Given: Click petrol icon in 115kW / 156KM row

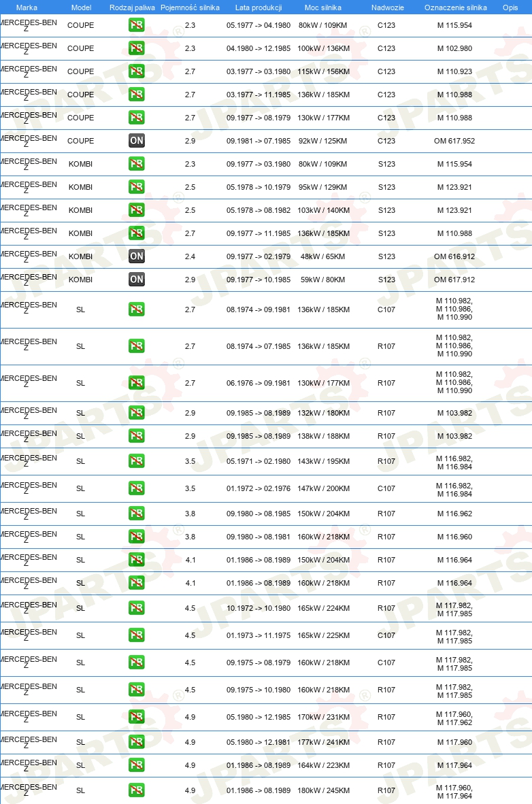Looking at the screenshot, I should click(137, 71).
